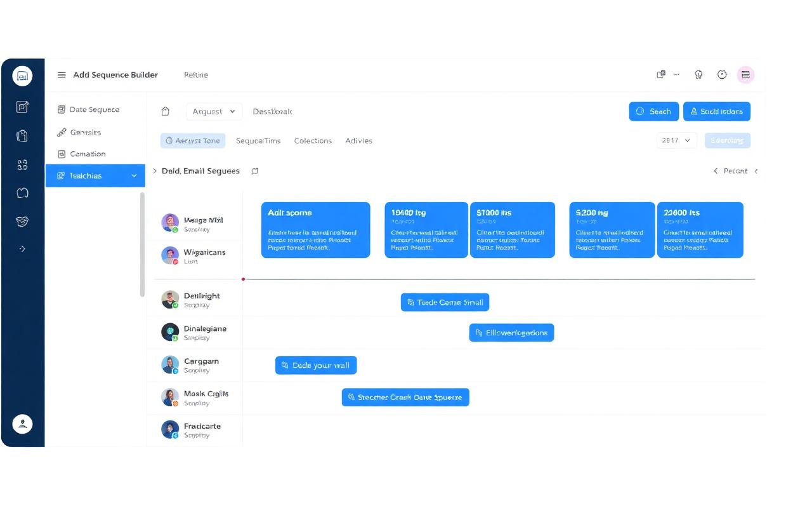
Task: Open the Tede Came Sinall sequence step
Action: 445,302
